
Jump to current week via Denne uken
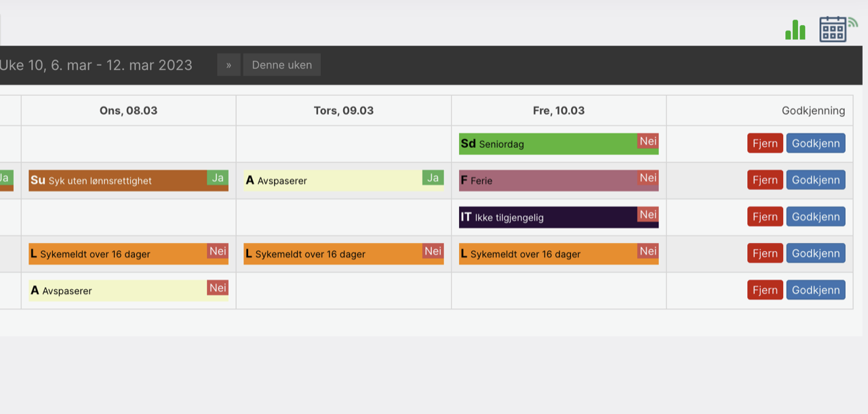(282, 65)
